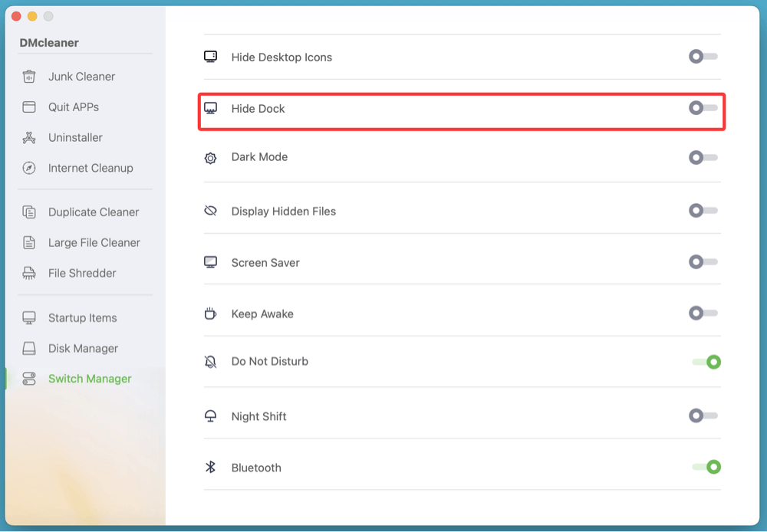This screenshot has height=532, width=767.
Task: Open the Duplicate Cleaner section
Action: coord(93,212)
